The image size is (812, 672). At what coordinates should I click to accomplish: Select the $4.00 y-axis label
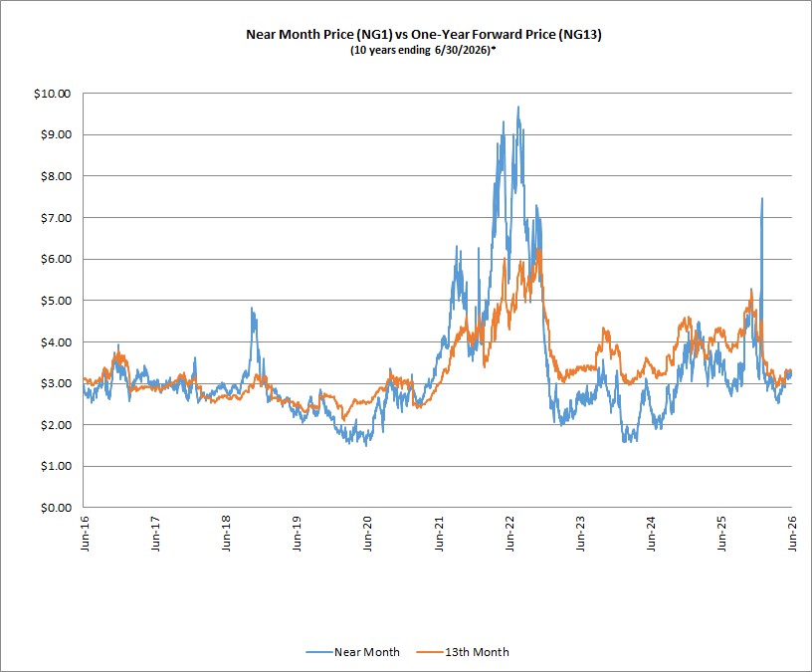[x=56, y=341]
